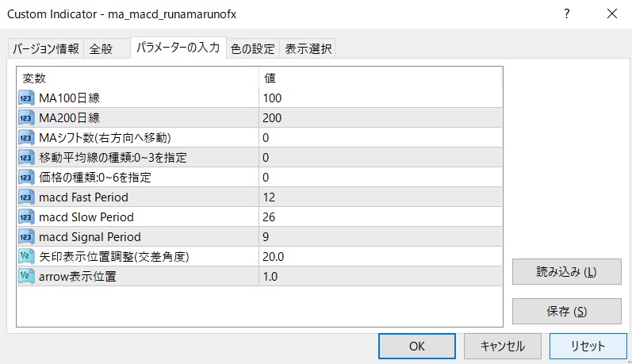Click the integer icon beside MA200日線
This screenshot has width=632, height=364.
coord(26,118)
